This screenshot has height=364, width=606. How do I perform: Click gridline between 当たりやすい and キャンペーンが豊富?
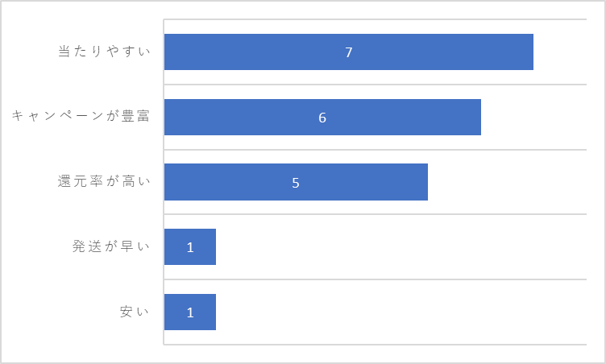(x=376, y=85)
